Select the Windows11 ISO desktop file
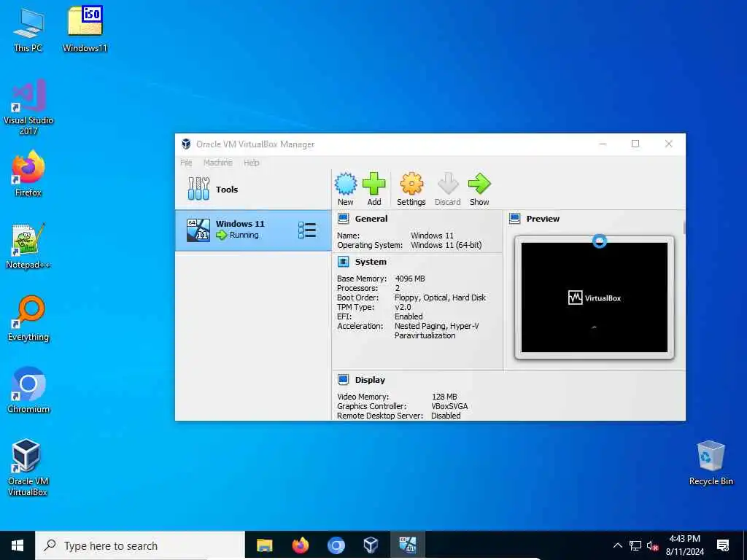747x560 pixels. 85,29
